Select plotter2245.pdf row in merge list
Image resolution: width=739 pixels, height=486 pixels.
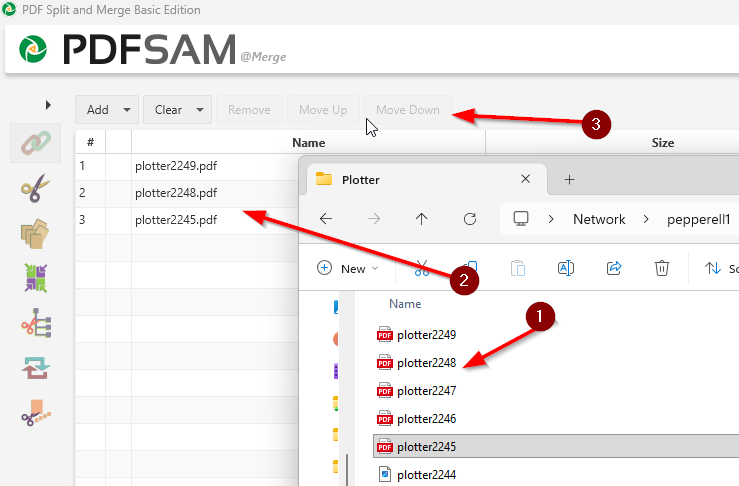coord(187,220)
